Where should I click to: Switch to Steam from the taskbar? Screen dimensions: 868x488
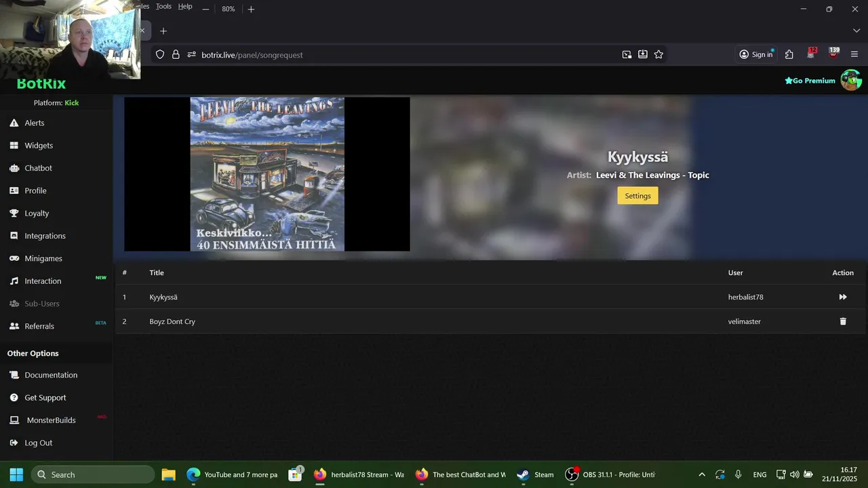pyautogui.click(x=535, y=474)
